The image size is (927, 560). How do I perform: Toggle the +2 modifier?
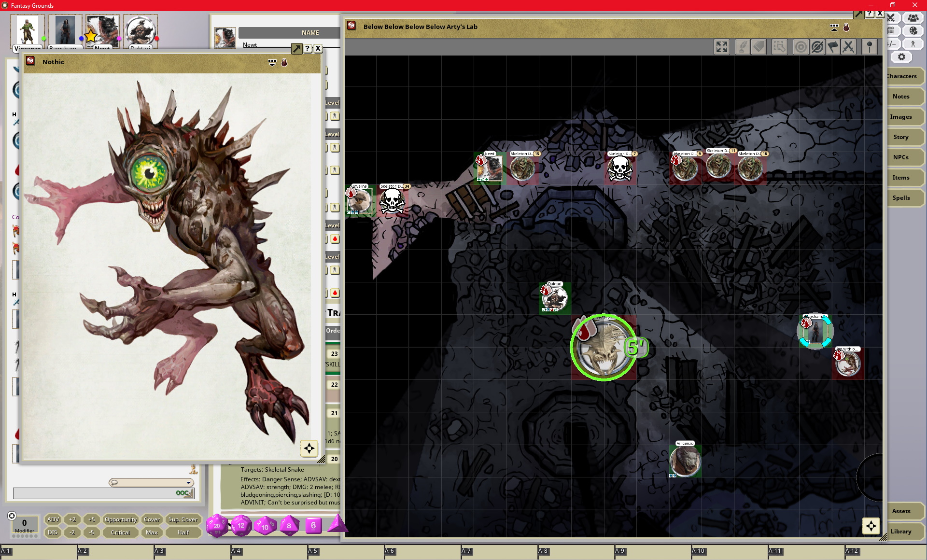pos(72,519)
